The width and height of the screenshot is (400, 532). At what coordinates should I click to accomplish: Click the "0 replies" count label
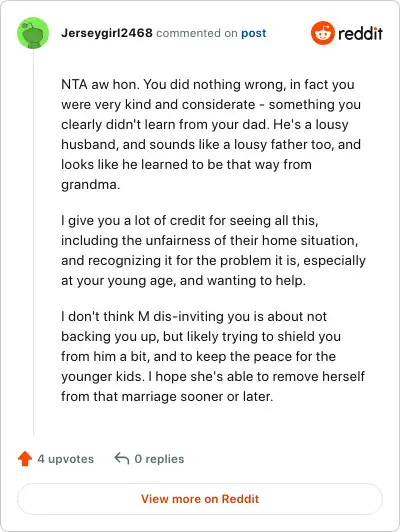coord(159,459)
